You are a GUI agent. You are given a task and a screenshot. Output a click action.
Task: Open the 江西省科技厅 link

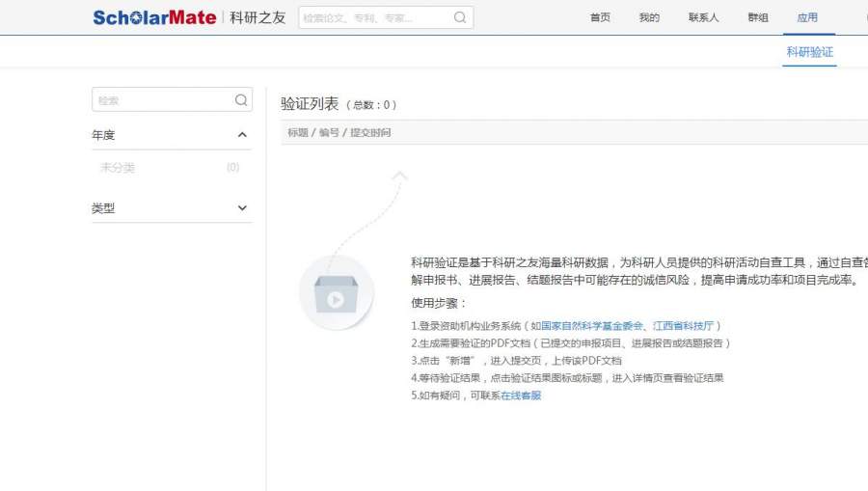(683, 326)
